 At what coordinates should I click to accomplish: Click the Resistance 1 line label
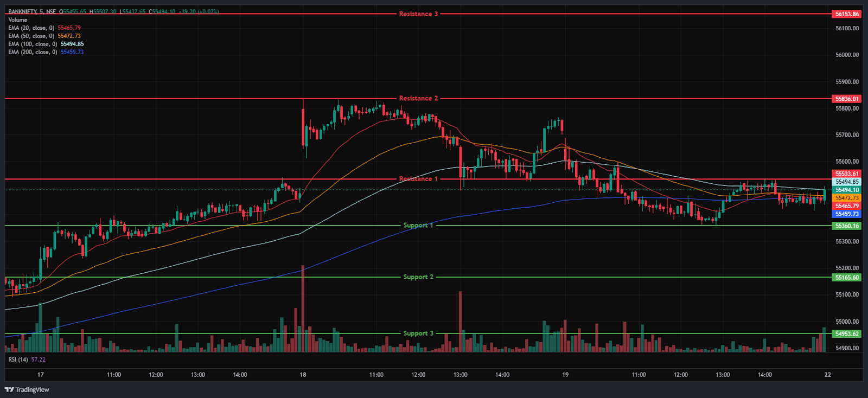point(418,179)
